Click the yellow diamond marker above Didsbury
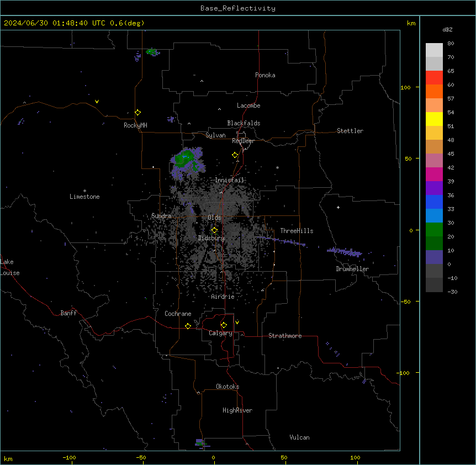 coord(215,230)
